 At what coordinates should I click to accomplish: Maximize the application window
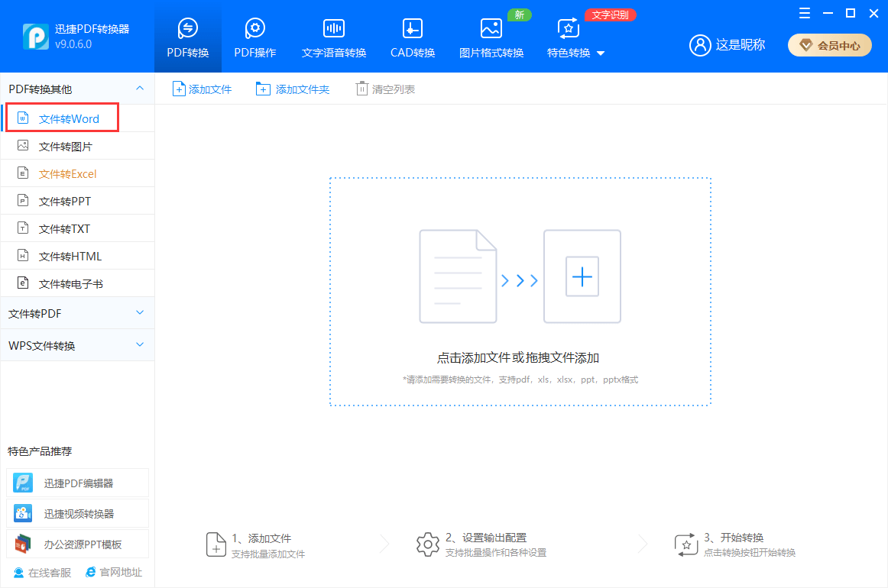pos(851,13)
